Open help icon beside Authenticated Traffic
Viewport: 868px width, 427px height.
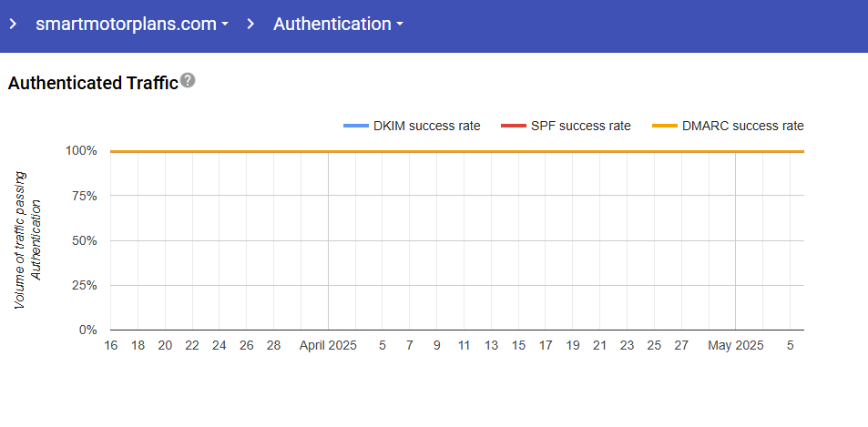188,81
